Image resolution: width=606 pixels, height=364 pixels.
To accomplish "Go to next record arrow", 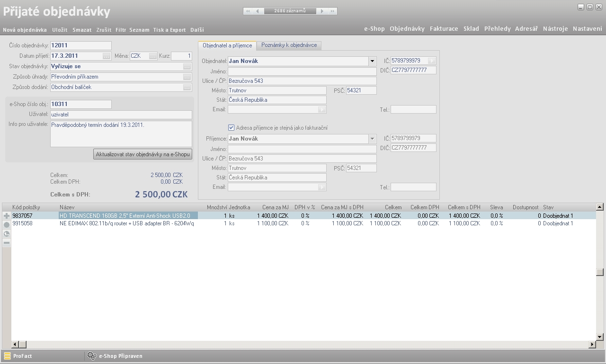I will click(x=322, y=11).
